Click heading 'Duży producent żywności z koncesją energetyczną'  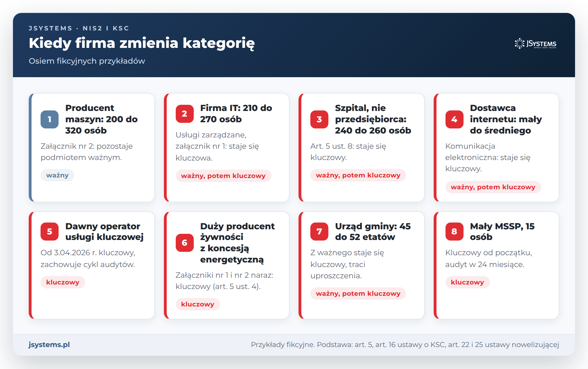coord(237,243)
